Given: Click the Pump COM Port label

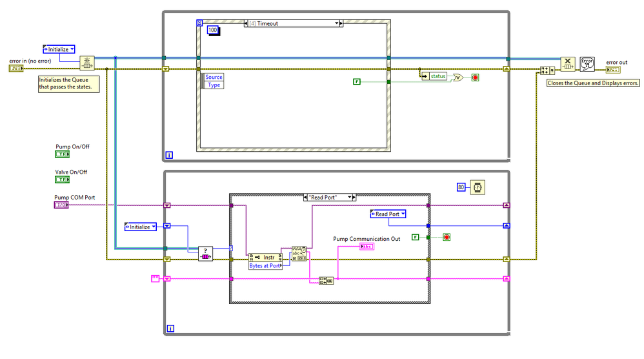Looking at the screenshot, I should [x=74, y=197].
